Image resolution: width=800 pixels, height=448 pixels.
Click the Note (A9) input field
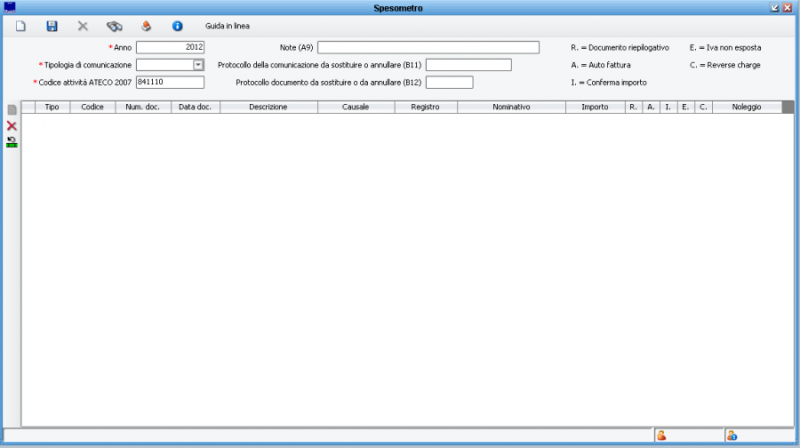[428, 47]
